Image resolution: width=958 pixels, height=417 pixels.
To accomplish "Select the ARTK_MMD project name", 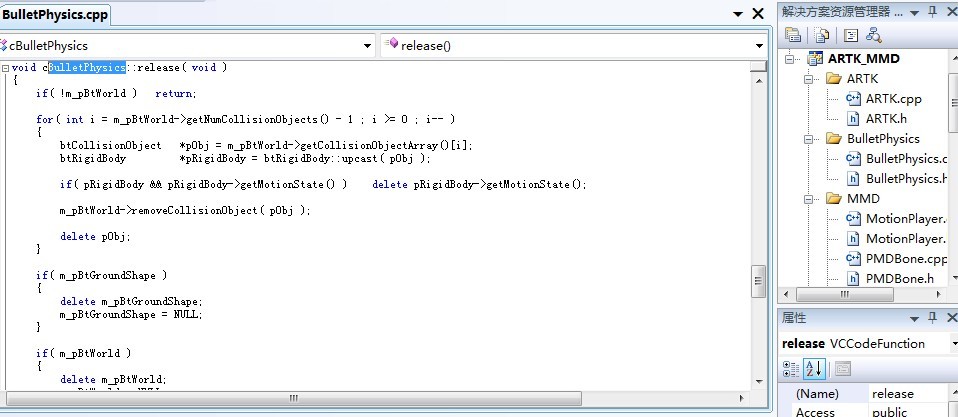I will (864, 59).
